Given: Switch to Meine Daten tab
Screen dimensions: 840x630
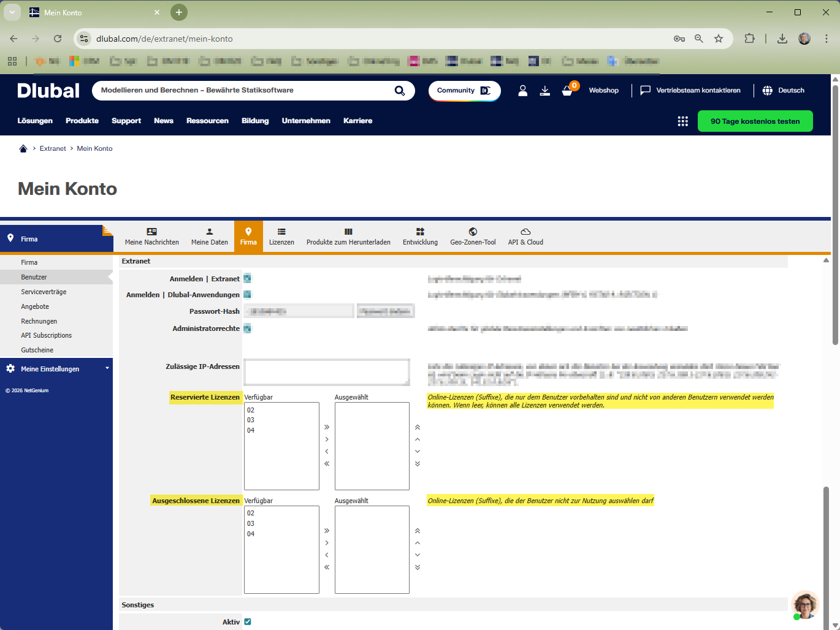Looking at the screenshot, I should coord(210,237).
